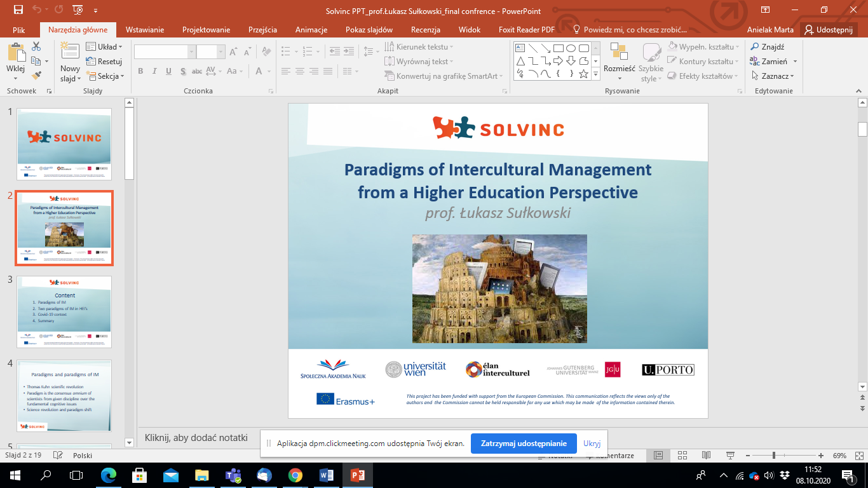
Task: Toggle center text alignment
Action: [301, 71]
